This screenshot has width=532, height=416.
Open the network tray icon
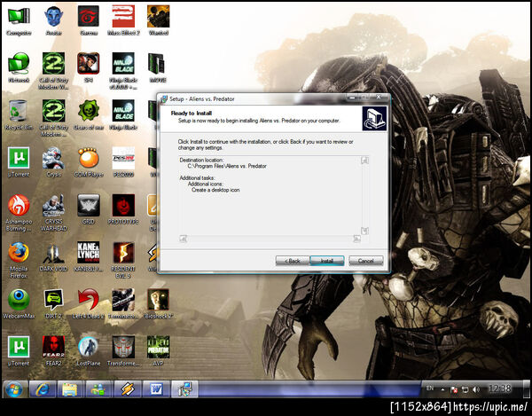pos(465,389)
